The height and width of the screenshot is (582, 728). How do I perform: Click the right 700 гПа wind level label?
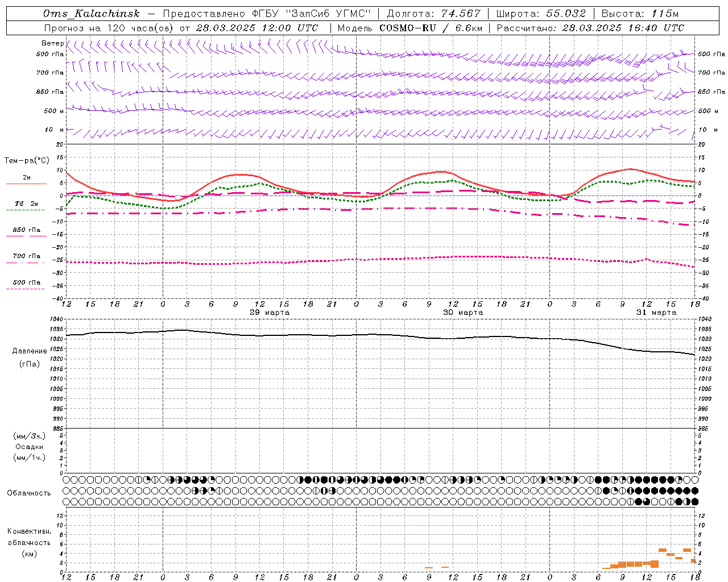coord(712,72)
